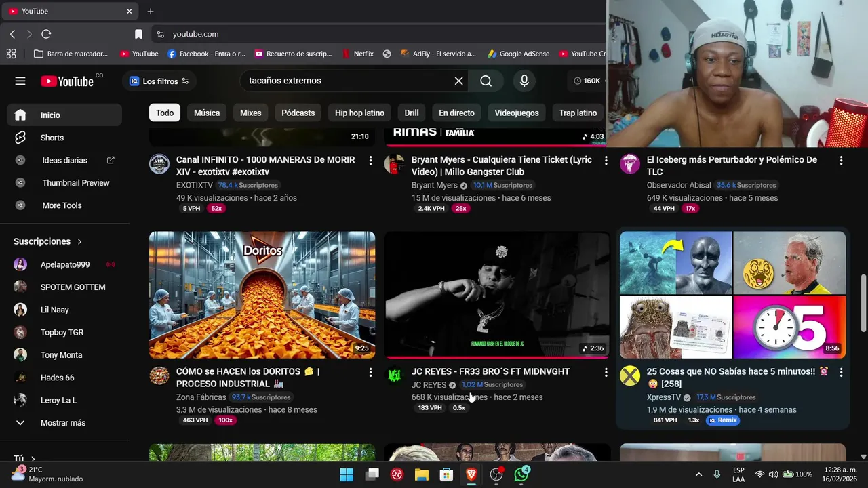868x488 pixels.
Task: Click the browser back arrow
Action: (12, 34)
